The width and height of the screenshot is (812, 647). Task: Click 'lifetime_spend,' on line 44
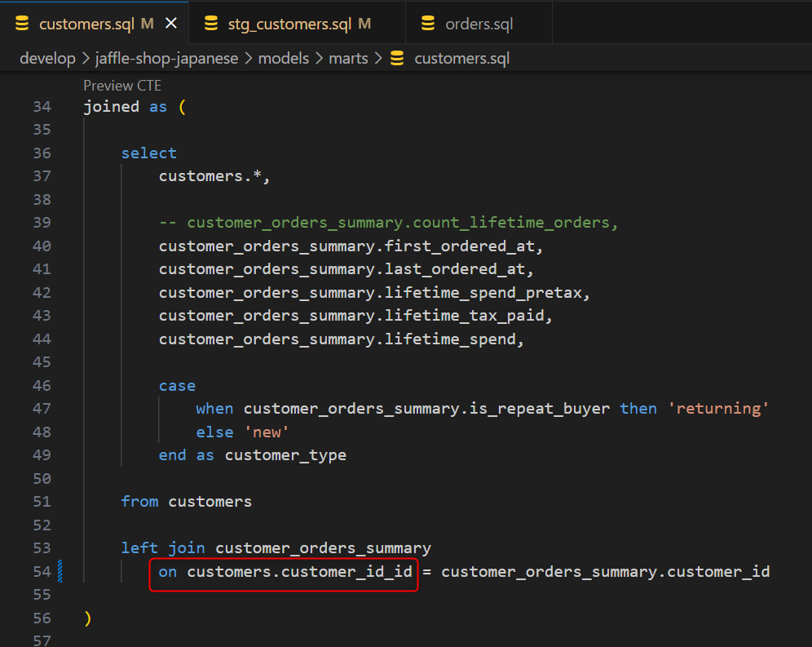pyautogui.click(x=454, y=339)
